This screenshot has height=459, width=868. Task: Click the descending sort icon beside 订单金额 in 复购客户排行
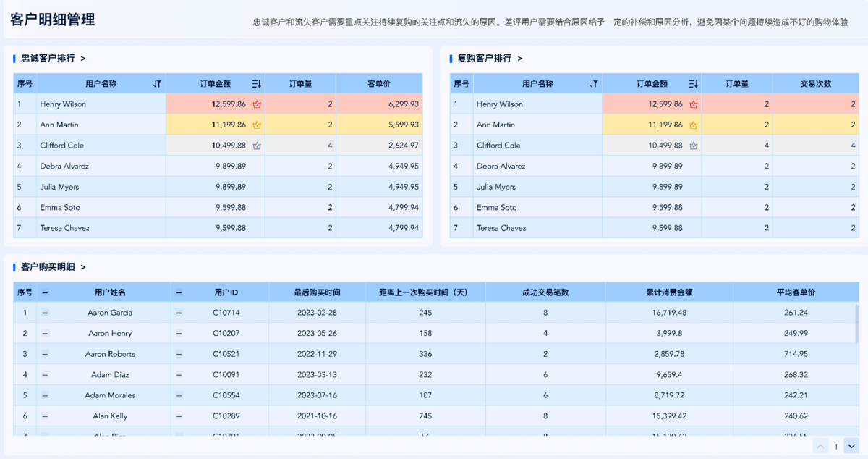(694, 84)
